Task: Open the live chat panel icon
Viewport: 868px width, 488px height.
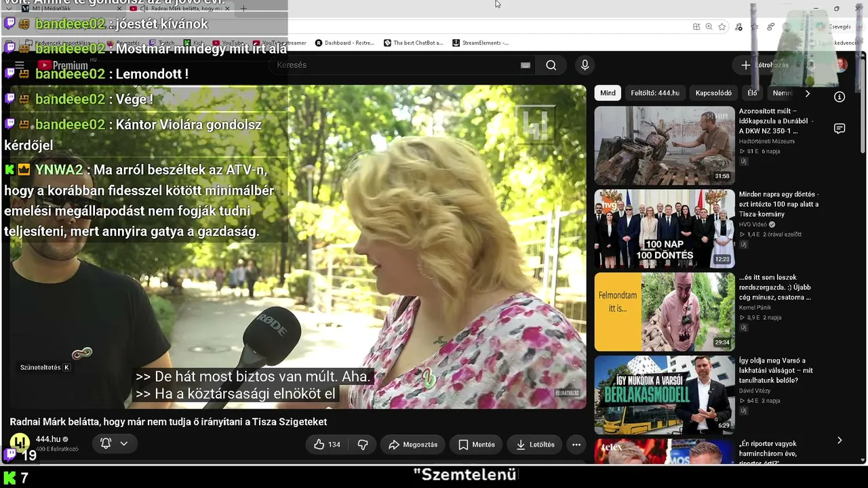Action: [x=840, y=129]
